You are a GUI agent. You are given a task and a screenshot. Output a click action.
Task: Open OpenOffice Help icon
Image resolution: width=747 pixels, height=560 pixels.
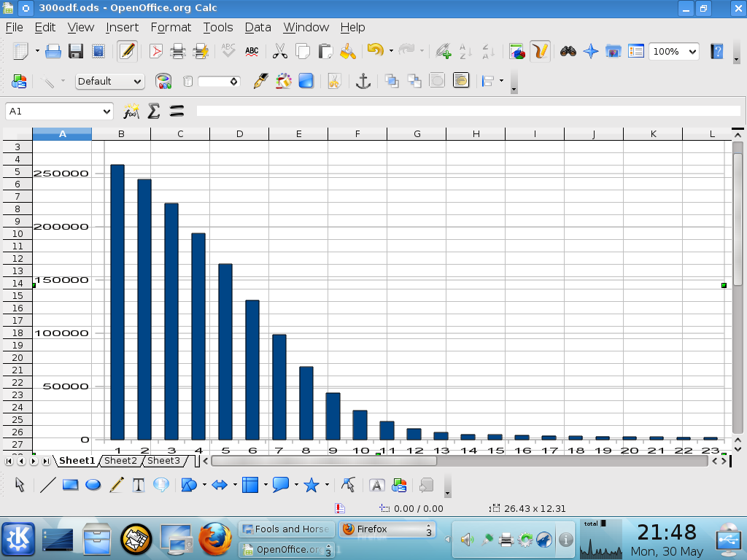coord(717,51)
